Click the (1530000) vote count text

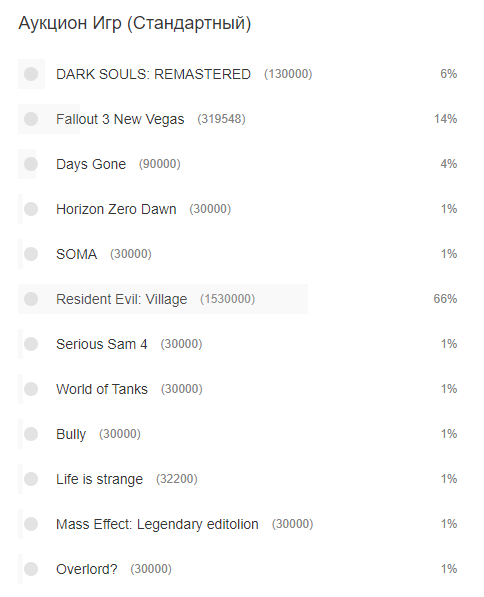pyautogui.click(x=227, y=299)
